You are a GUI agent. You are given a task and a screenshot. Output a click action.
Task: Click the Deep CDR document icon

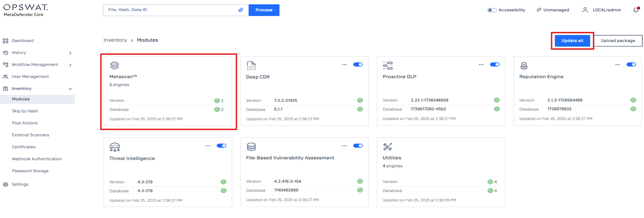pos(251,65)
